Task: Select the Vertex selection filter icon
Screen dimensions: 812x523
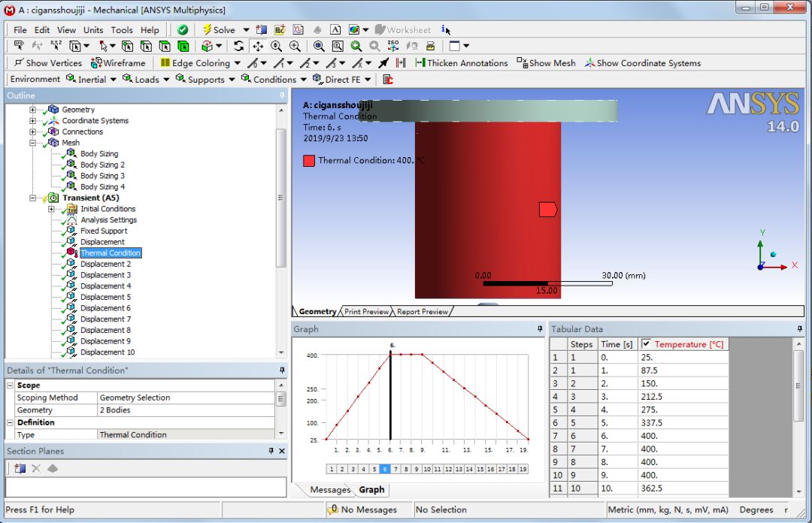Action: (127, 46)
